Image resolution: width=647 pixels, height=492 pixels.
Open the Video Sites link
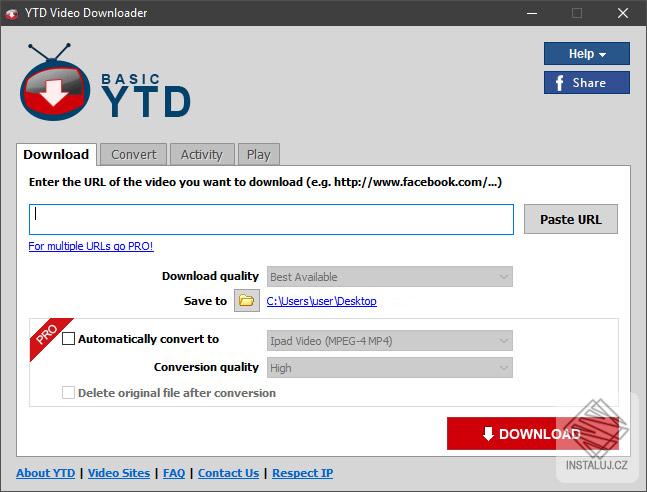pyautogui.click(x=119, y=473)
